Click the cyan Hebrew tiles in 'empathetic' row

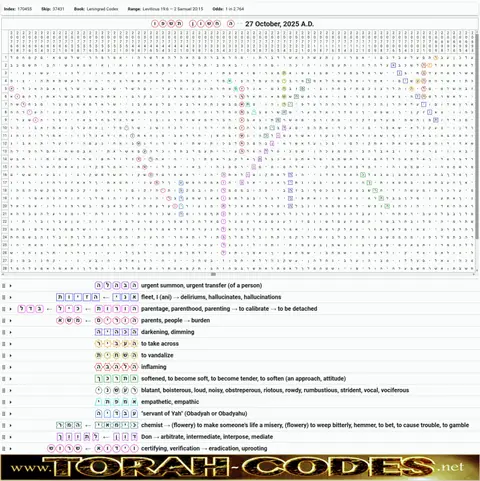point(116,402)
